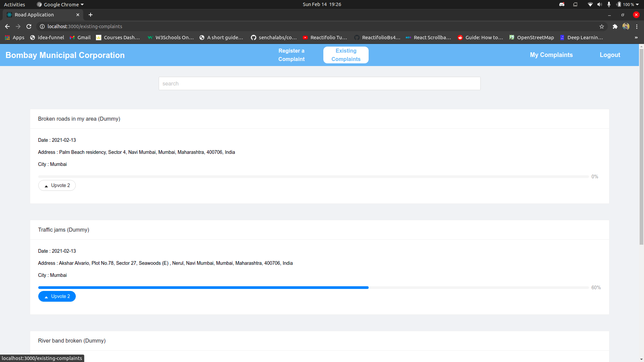Image resolution: width=644 pixels, height=362 pixels.
Task: Click the site information icon in address bar
Action: point(42,26)
